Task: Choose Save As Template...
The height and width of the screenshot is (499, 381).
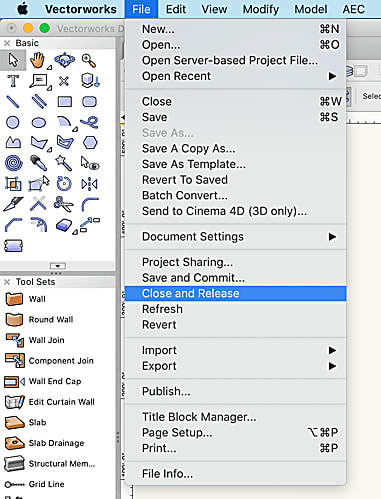Action: tap(236, 164)
